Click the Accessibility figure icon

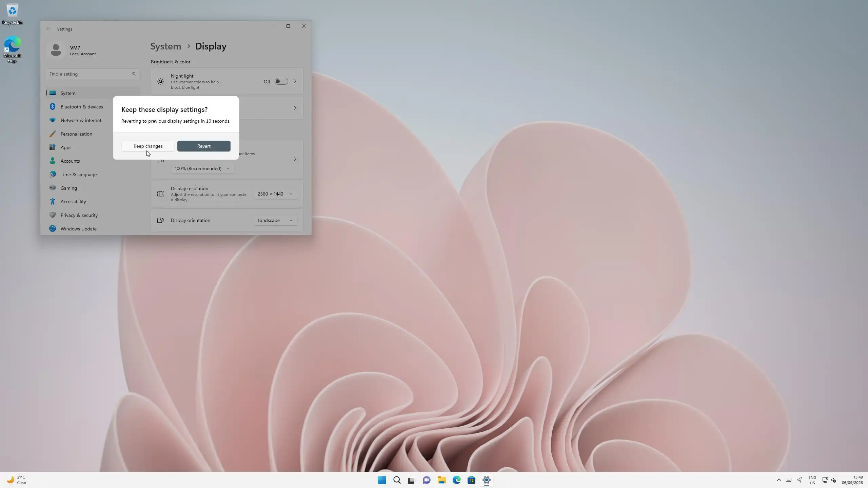click(53, 202)
